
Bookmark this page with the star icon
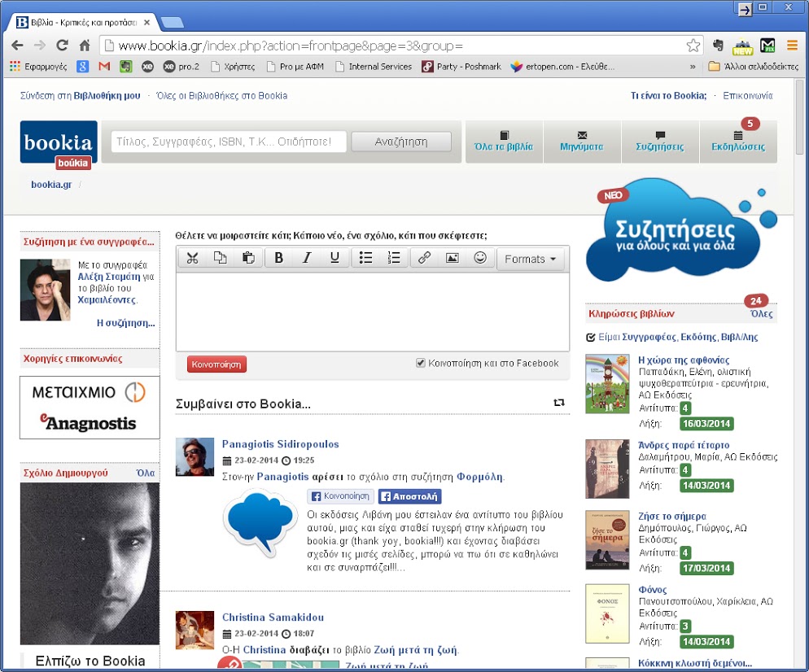coord(693,46)
